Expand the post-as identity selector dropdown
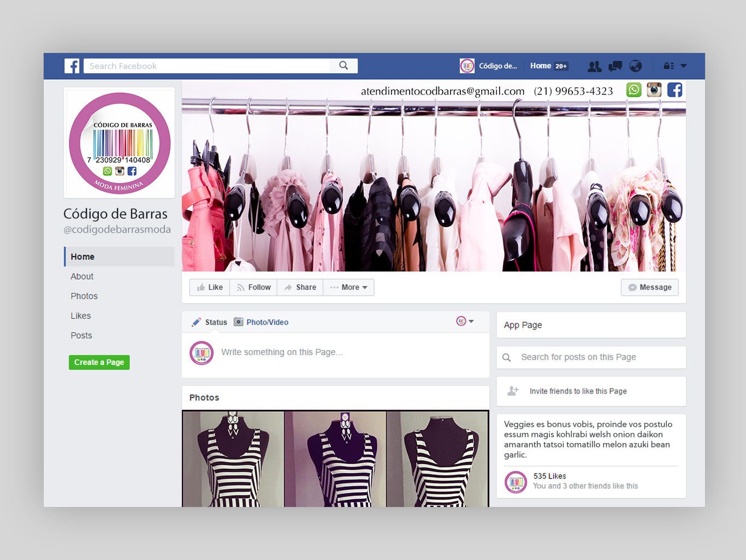Viewport: 746px width, 560px height. [465, 321]
